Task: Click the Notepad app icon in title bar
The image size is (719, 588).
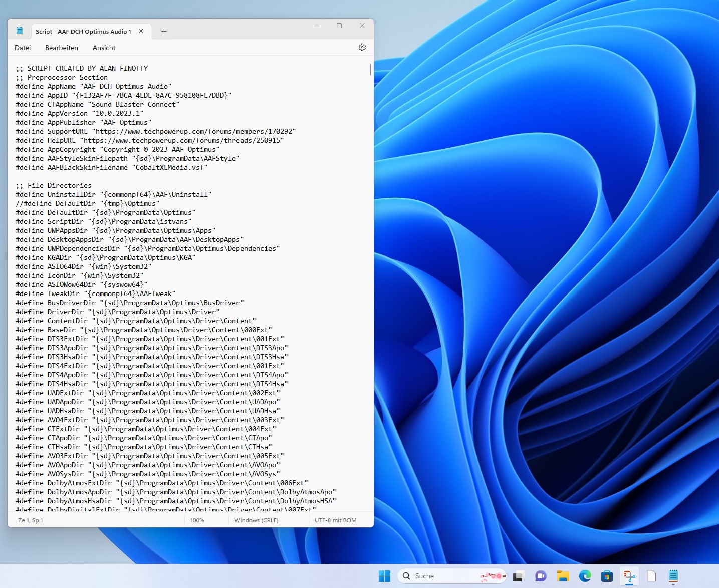Action: click(x=20, y=31)
